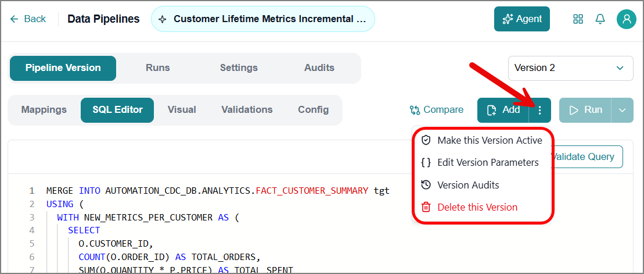Open the user profile avatar
The image size is (644, 274).
point(627,19)
